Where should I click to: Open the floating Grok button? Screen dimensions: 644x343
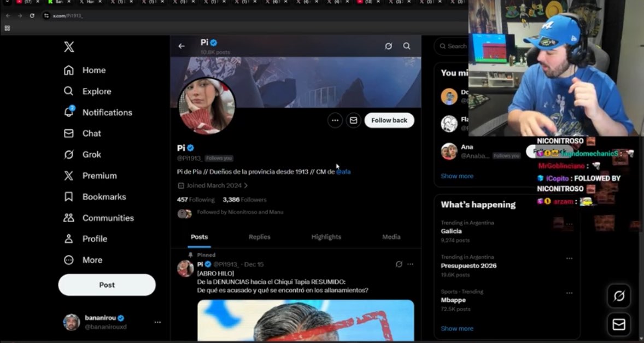619,295
